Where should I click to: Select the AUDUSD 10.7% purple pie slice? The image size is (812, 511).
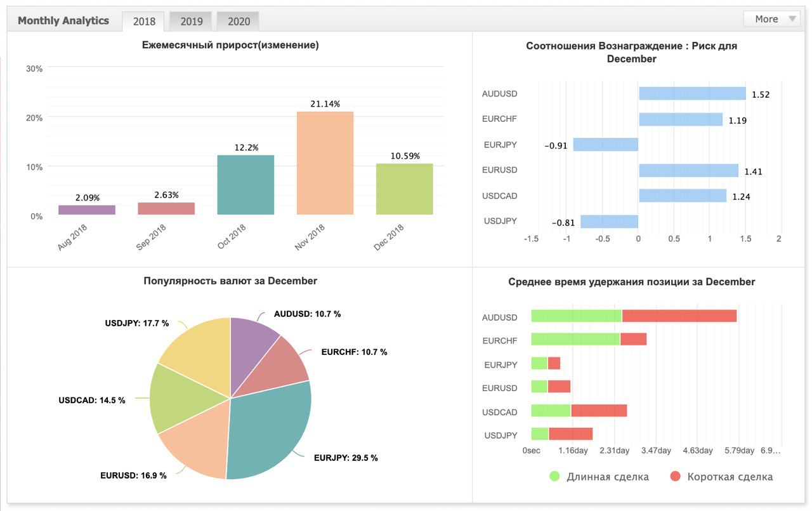pos(252,346)
